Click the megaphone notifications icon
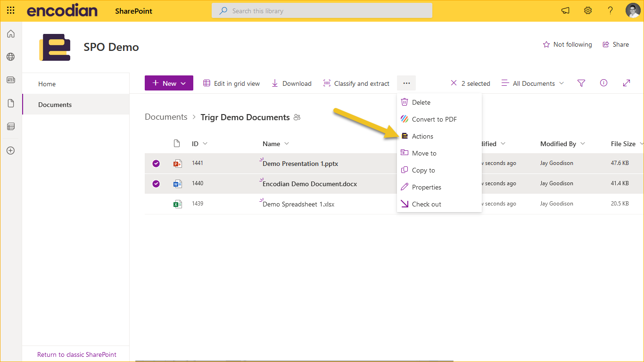This screenshot has width=644, height=362. pyautogui.click(x=565, y=10)
